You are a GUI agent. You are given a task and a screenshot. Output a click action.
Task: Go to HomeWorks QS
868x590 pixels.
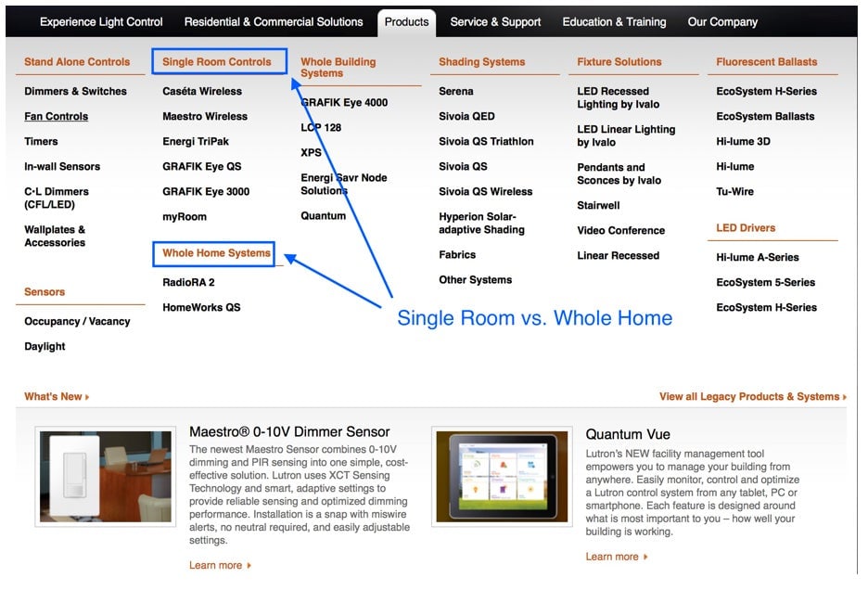pyautogui.click(x=201, y=307)
